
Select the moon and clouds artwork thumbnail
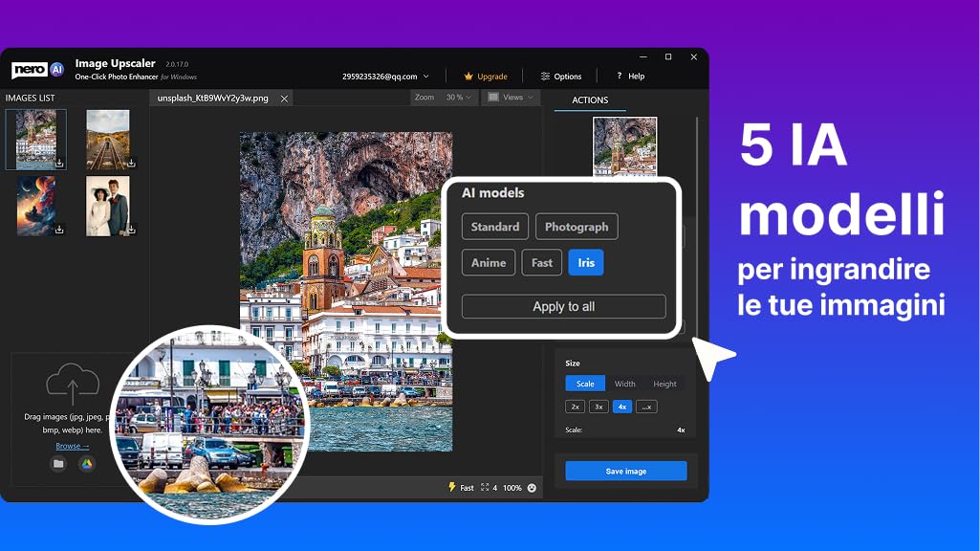35,206
